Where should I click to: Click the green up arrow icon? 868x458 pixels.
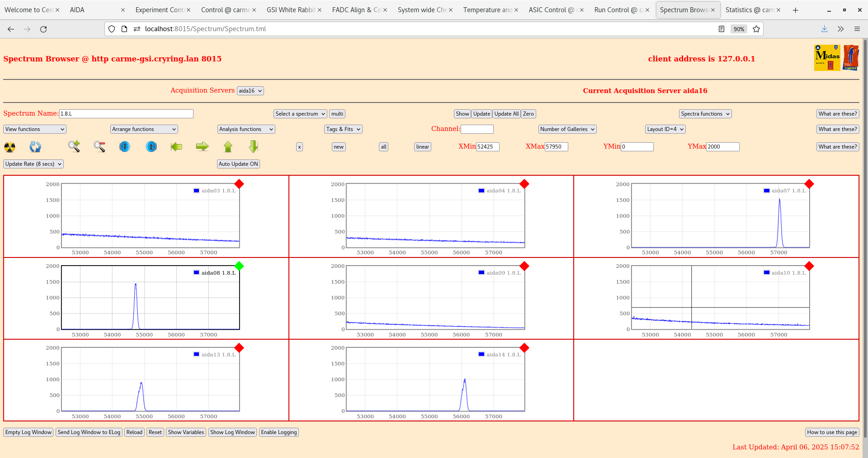click(228, 146)
